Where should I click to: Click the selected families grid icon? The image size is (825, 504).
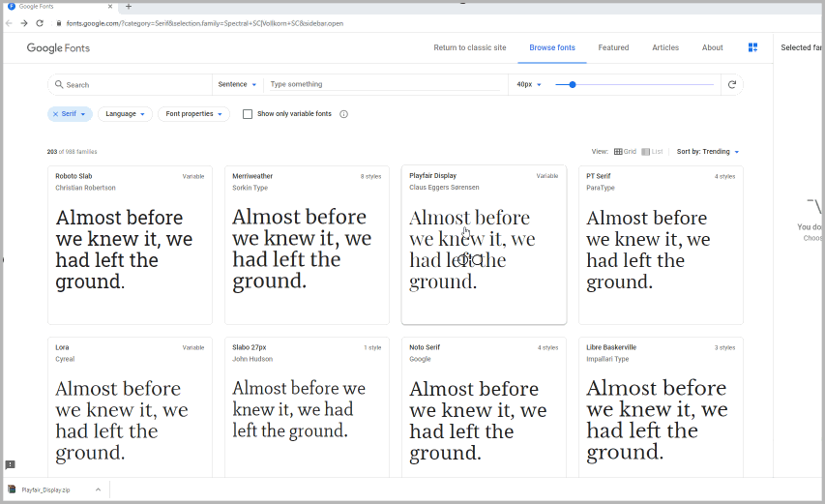[752, 47]
